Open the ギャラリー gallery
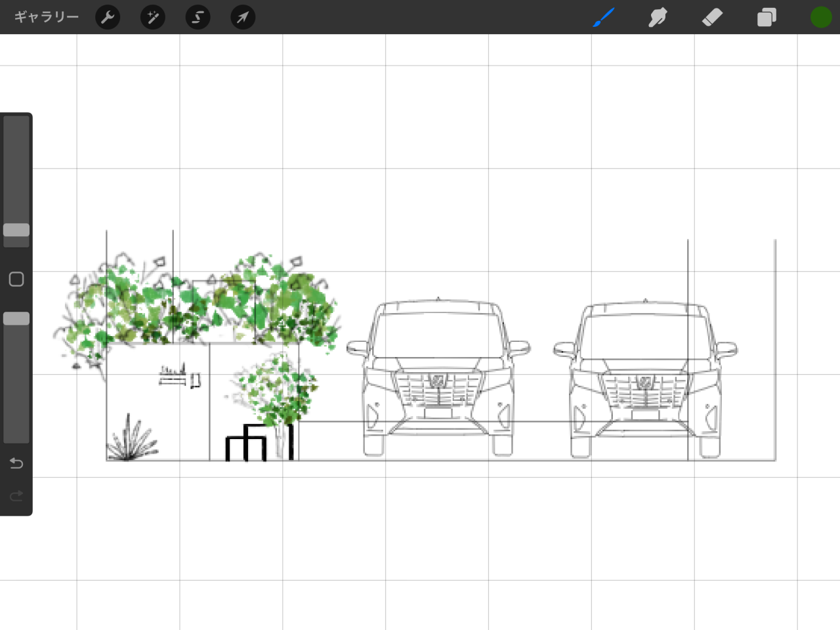 click(x=46, y=17)
